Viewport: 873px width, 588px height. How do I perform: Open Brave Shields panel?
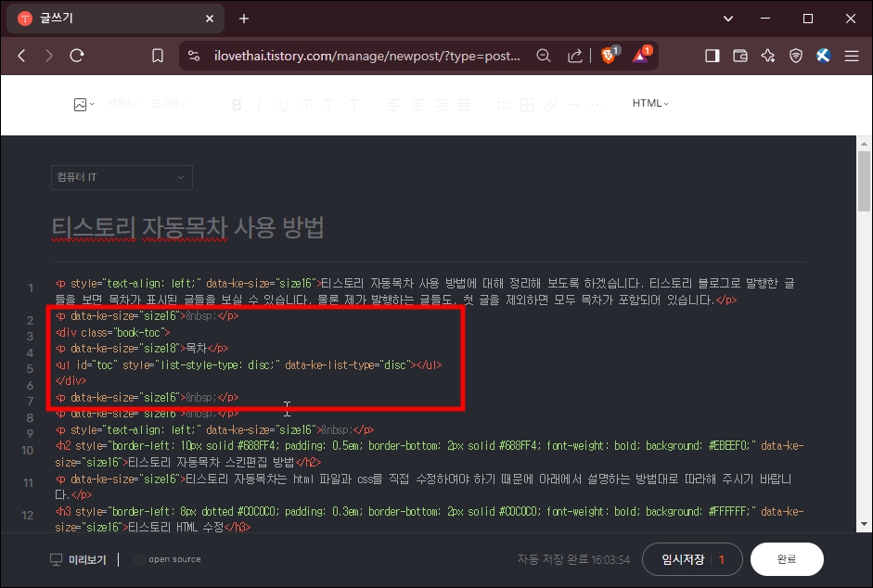pos(610,55)
